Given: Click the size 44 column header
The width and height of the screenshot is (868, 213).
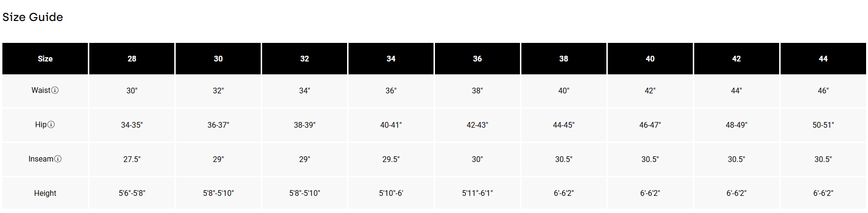Looking at the screenshot, I should 823,59.
